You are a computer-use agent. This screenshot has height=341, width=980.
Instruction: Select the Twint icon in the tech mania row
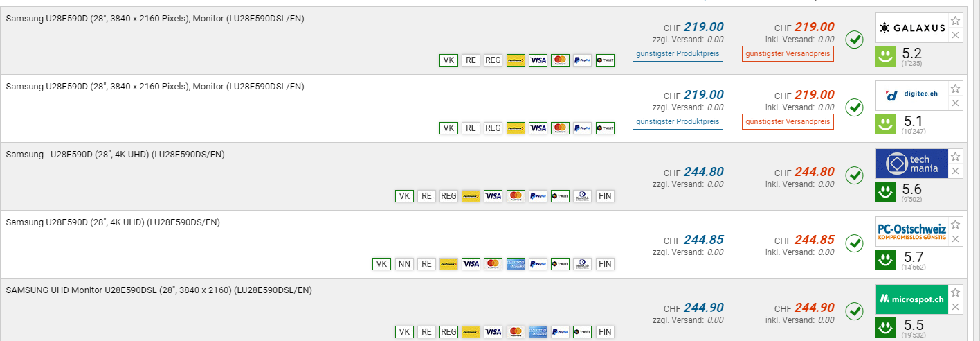(560, 196)
